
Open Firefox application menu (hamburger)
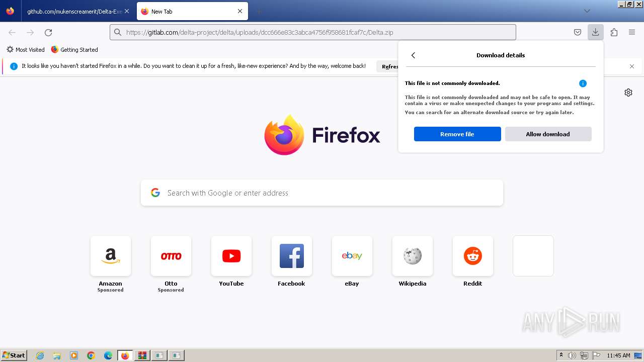[x=632, y=32]
